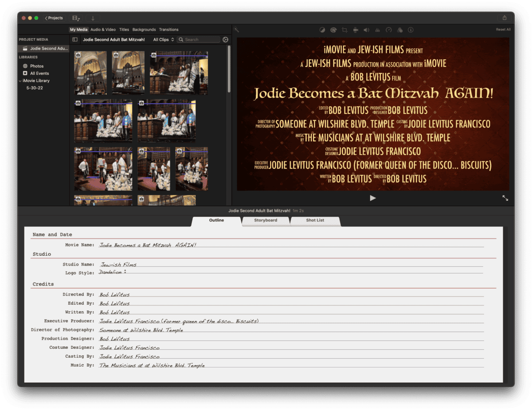
Task: Open the color correction palette tool
Action: (333, 30)
